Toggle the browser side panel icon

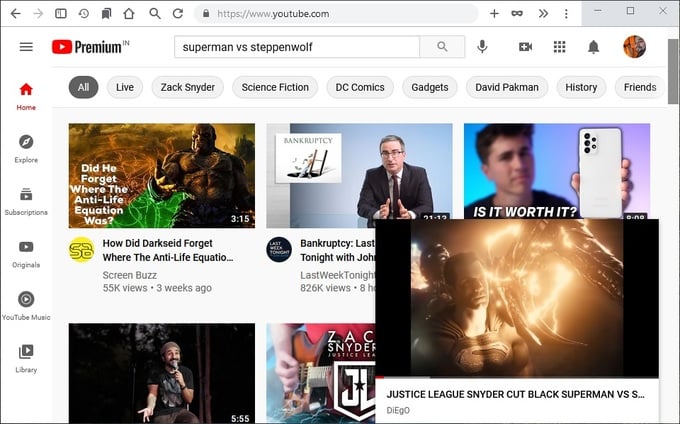click(x=61, y=14)
